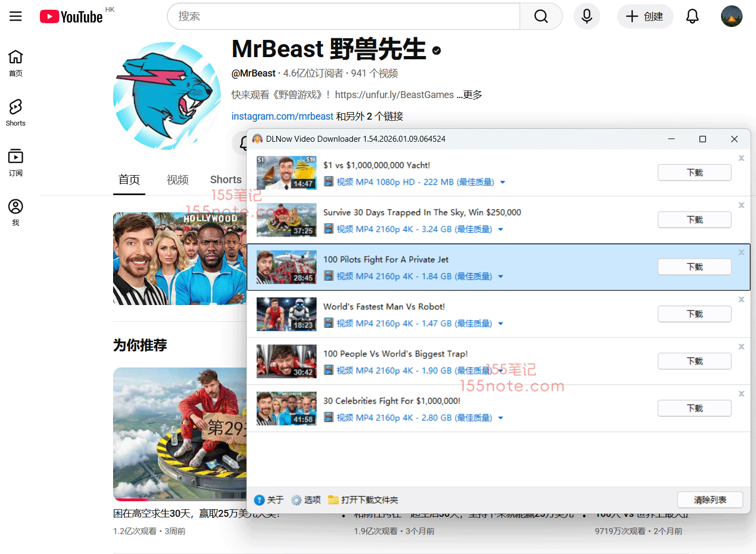This screenshot has width=756, height=554.
Task: Open the instagram.com/mrbeast link
Action: [282, 116]
